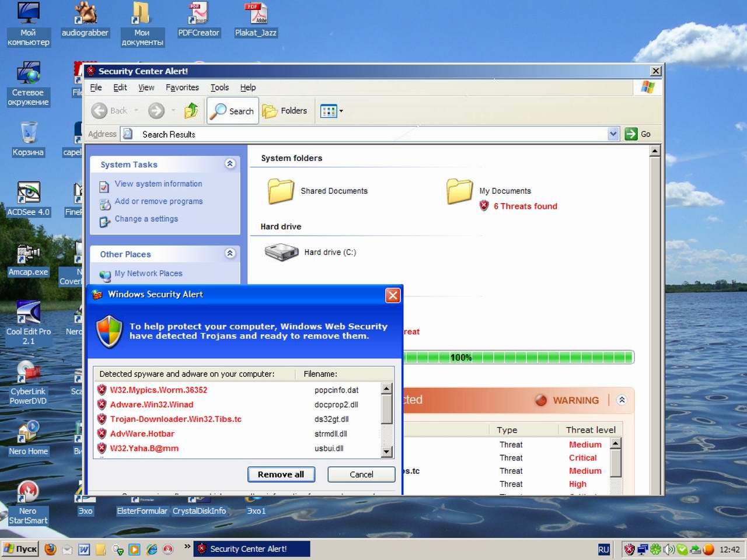The image size is (747, 560).
Task: Go up one folder level
Action: pos(191,111)
